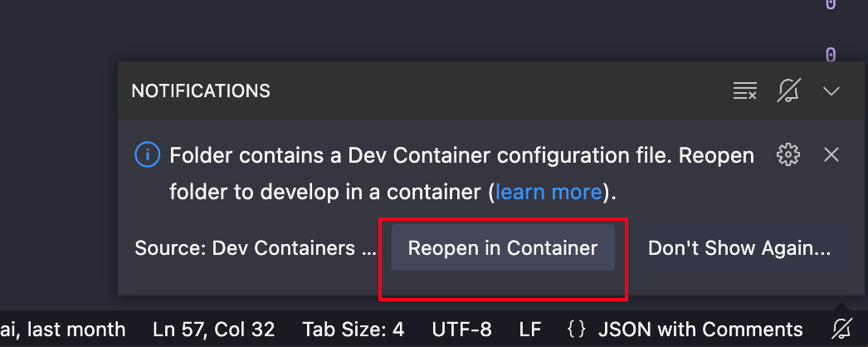868x347 pixels.
Task: Change the LF end-of-line sequence
Action: pos(529,330)
